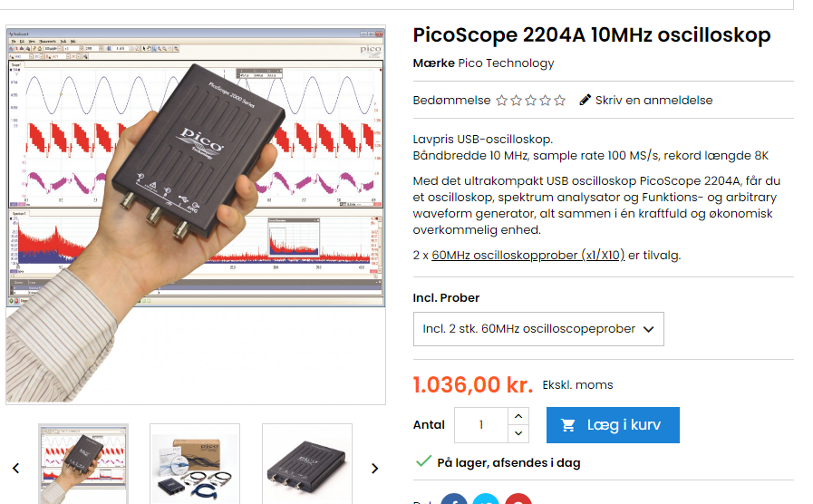This screenshot has width=813, height=504.
Task: Share product on Pinterest
Action: click(518, 499)
